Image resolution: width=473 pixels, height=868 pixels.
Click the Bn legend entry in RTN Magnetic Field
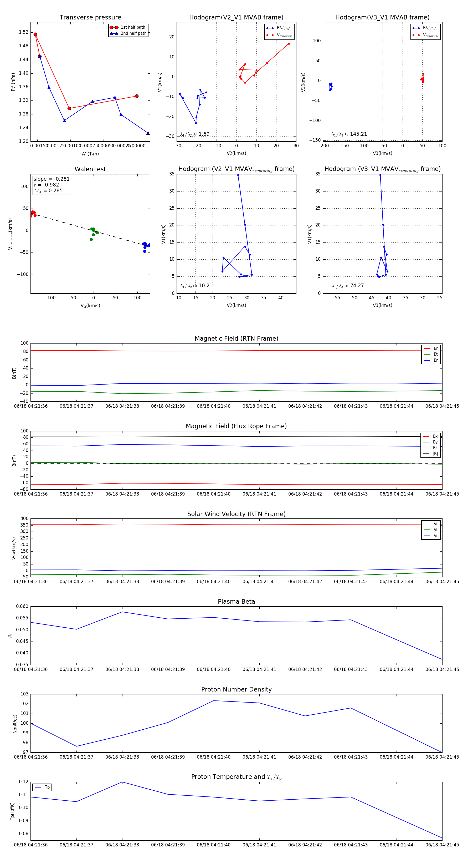(x=431, y=360)
